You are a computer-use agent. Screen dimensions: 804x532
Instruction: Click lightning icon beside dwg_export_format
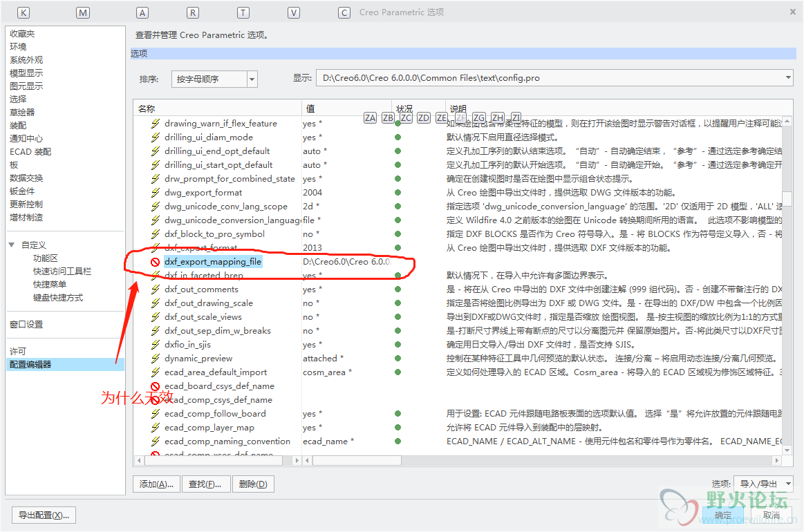(x=156, y=193)
